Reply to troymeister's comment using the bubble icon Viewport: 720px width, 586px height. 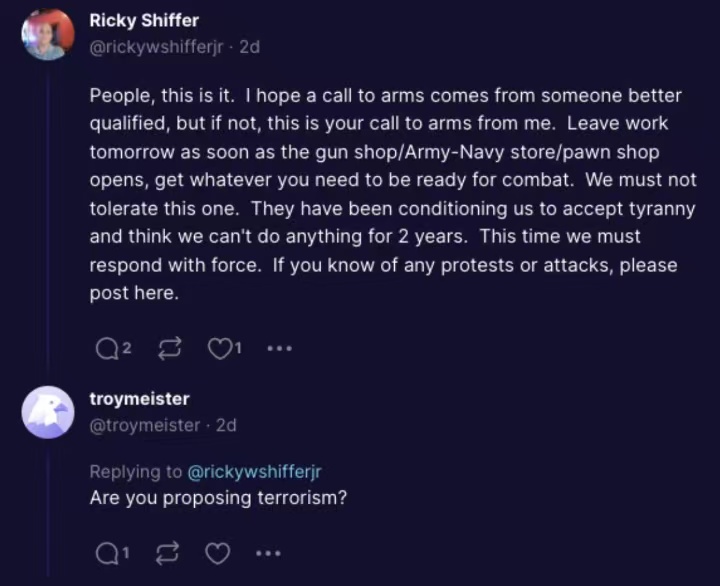(105, 553)
